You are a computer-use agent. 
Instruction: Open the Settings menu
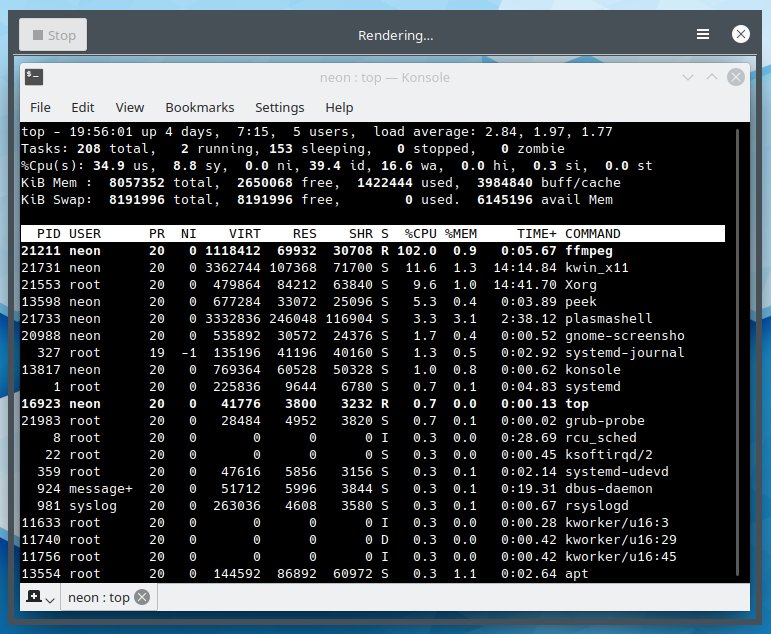(279, 107)
